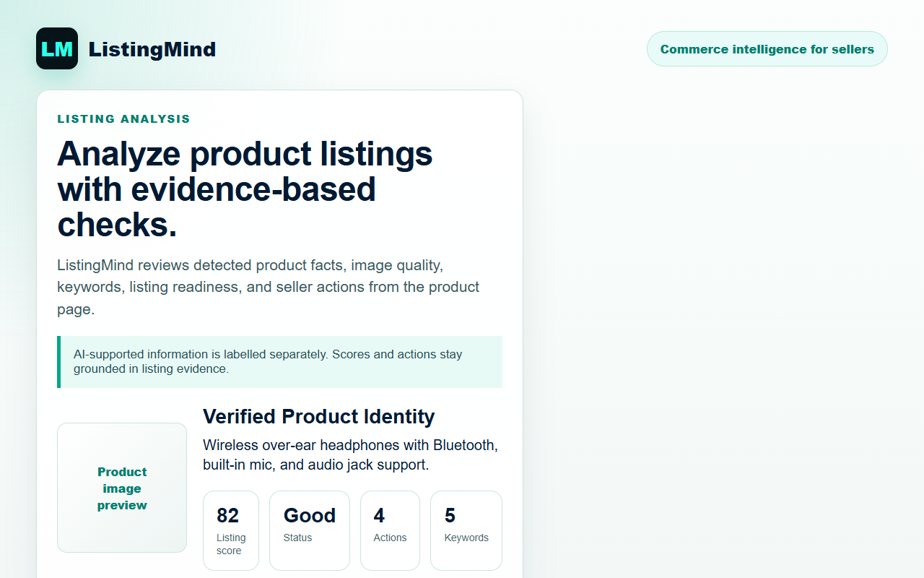Click the ListingMind reviews detected product facts paragraph
Viewport: 924px width, 578px height.
pyautogui.click(x=269, y=287)
